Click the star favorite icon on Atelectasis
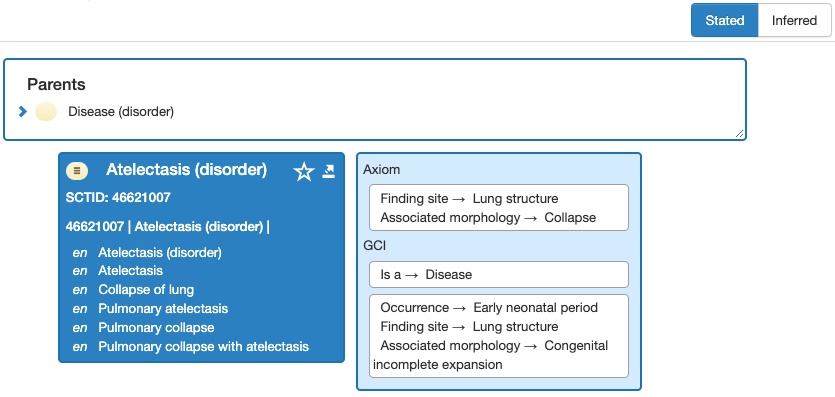The width and height of the screenshot is (835, 397). pos(304,172)
